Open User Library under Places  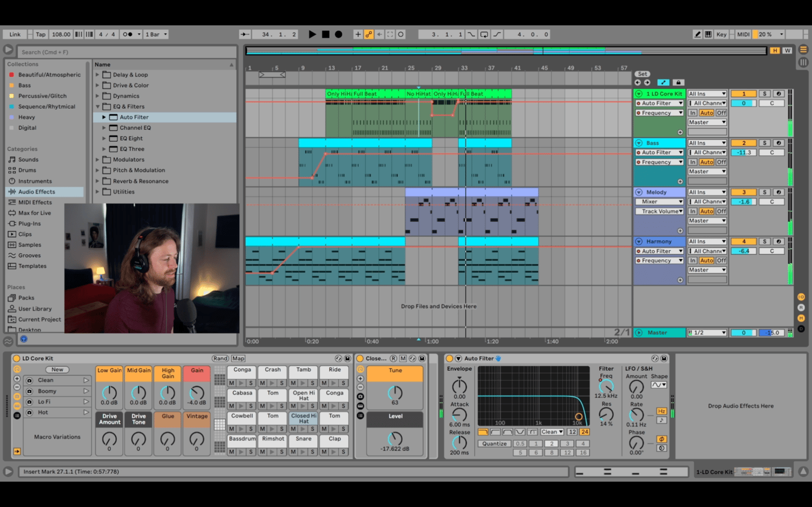tap(35, 309)
